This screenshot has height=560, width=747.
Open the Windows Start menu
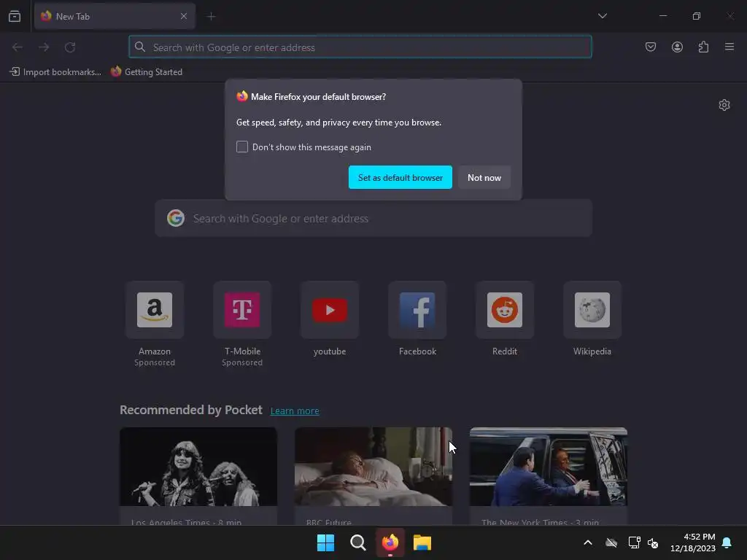[x=326, y=542]
